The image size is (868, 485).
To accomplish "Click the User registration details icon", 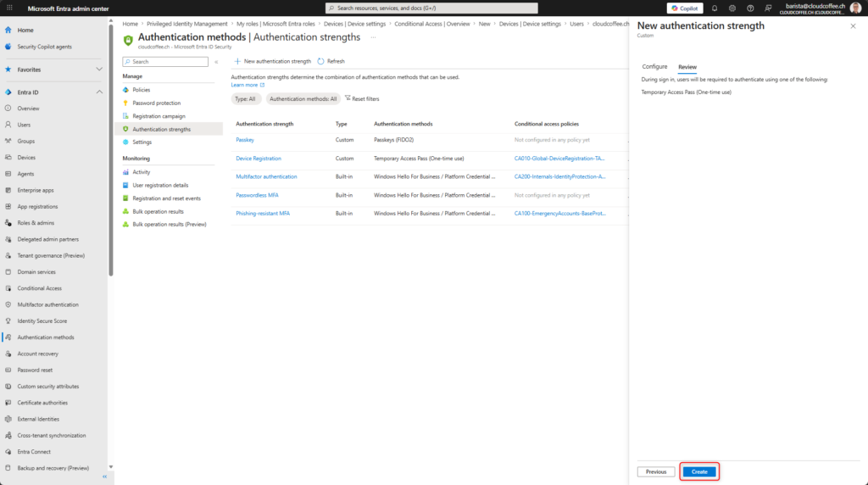I will [x=125, y=186].
